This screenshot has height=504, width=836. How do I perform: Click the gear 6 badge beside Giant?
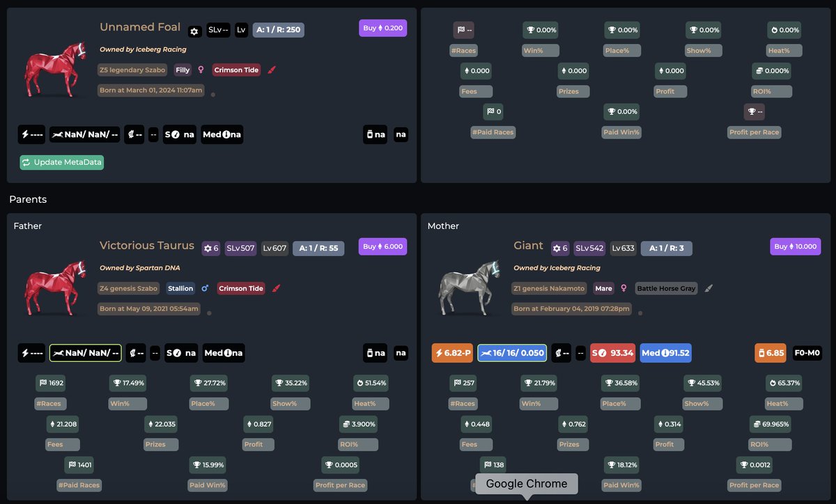[x=559, y=249]
